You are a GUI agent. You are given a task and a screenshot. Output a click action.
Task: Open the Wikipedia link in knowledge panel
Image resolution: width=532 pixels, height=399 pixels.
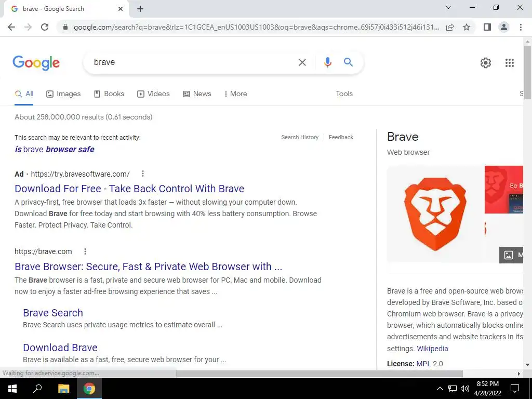point(432,349)
